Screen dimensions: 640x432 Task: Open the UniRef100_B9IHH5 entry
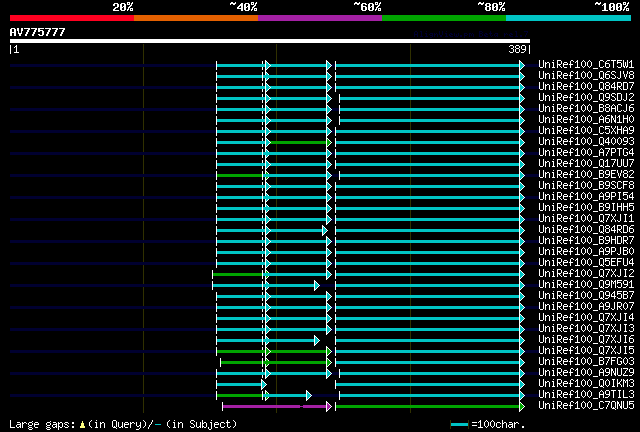point(586,208)
